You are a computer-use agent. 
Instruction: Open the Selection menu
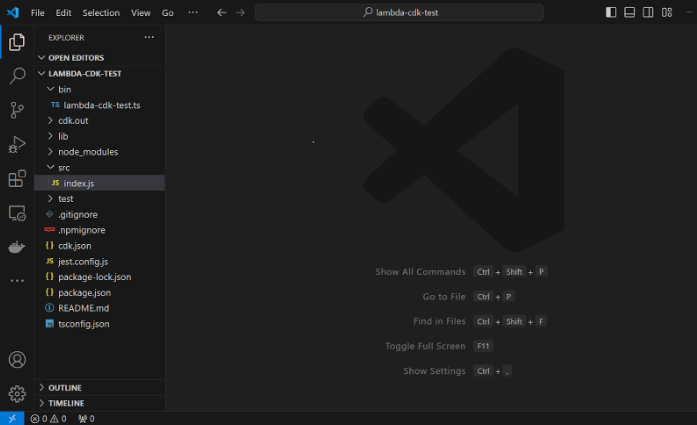point(101,13)
